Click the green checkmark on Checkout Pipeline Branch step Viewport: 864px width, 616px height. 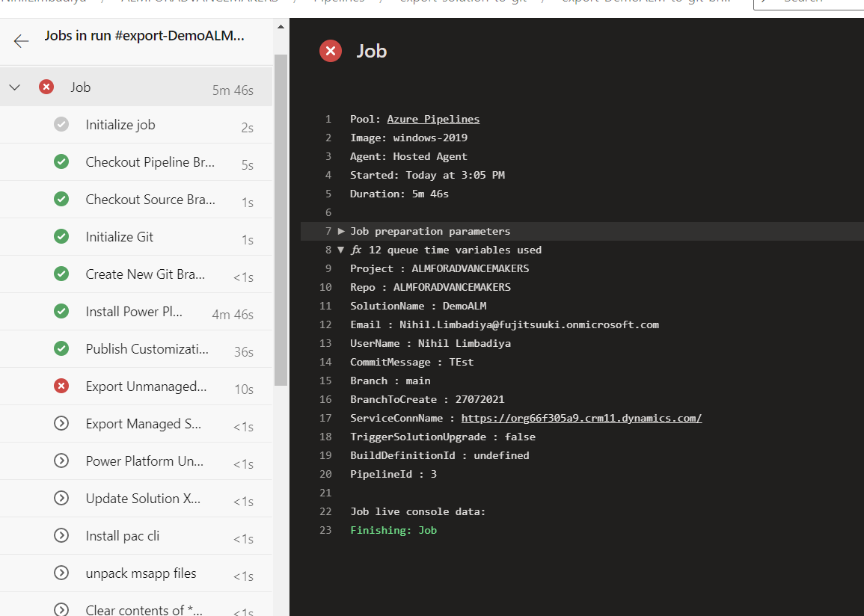click(x=61, y=161)
